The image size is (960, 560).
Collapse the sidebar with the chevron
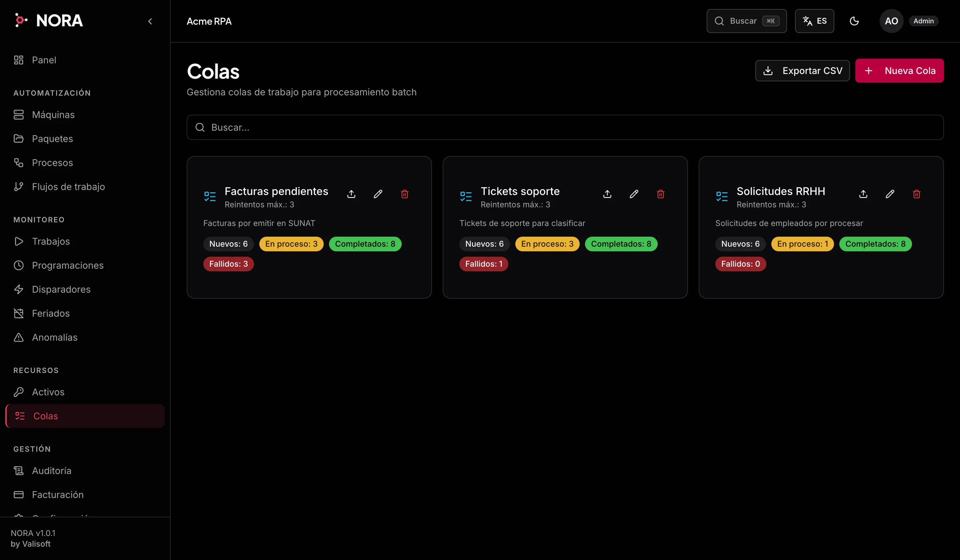150,21
